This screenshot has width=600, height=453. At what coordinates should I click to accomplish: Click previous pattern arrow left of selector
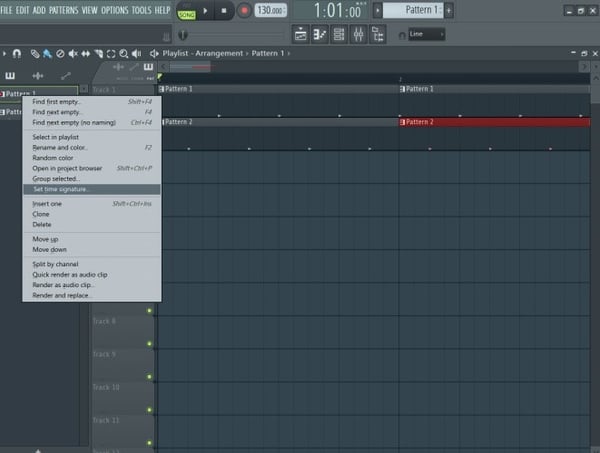coord(377,10)
